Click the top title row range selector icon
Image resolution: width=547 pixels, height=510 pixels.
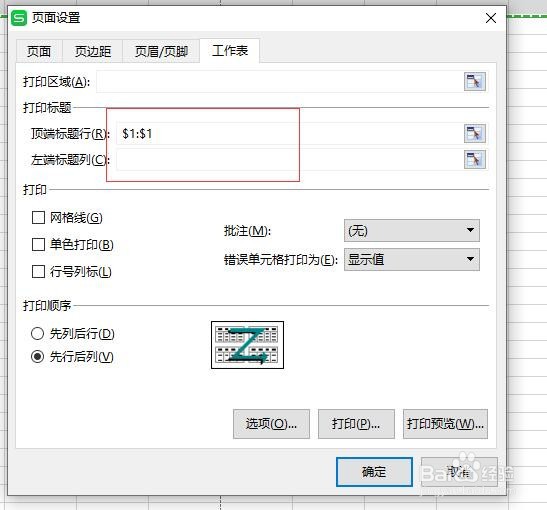click(x=474, y=133)
